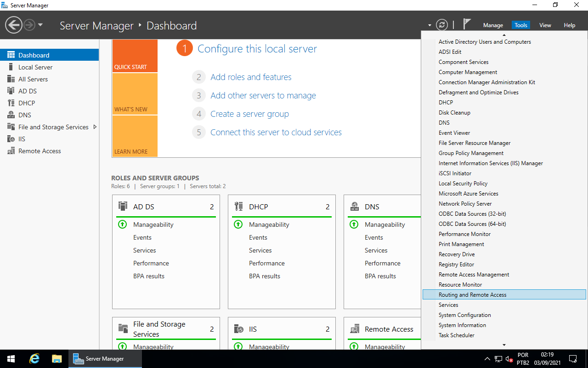The width and height of the screenshot is (588, 368).
Task: Click Add roles and features link
Action: pos(251,77)
